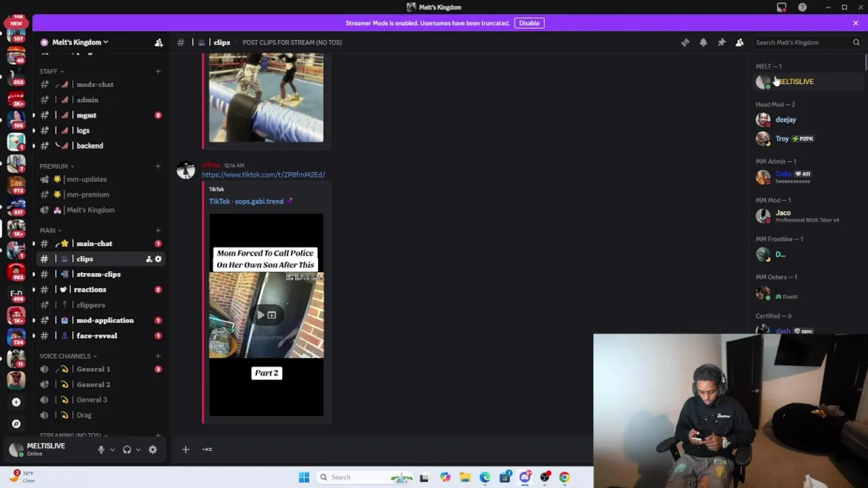Go to the face-reveal channel
Viewport: 868px width, 488px height.
tap(100, 335)
